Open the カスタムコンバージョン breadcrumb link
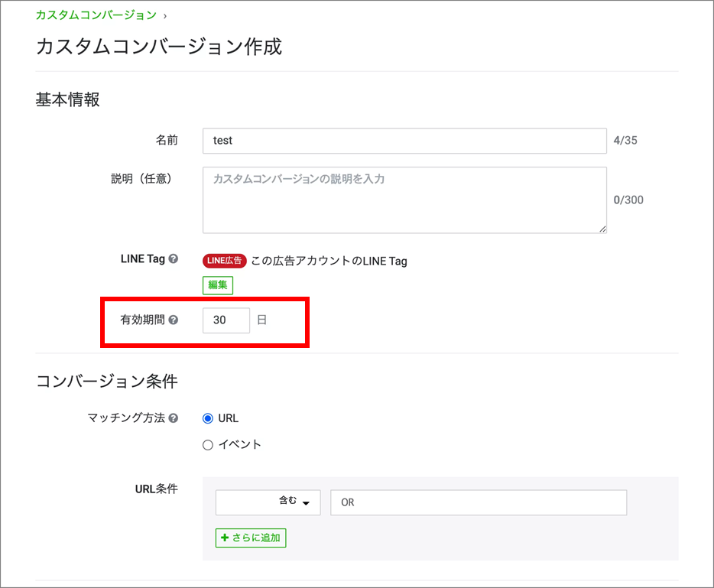Viewport: 714px width, 588px height. [x=96, y=15]
